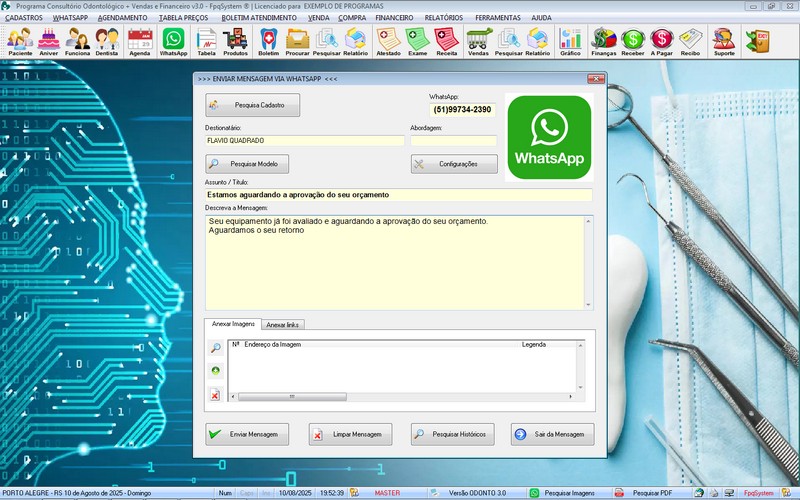The height and width of the screenshot is (500, 800).
Task: Open the Receita prescription icon
Action: (x=447, y=40)
